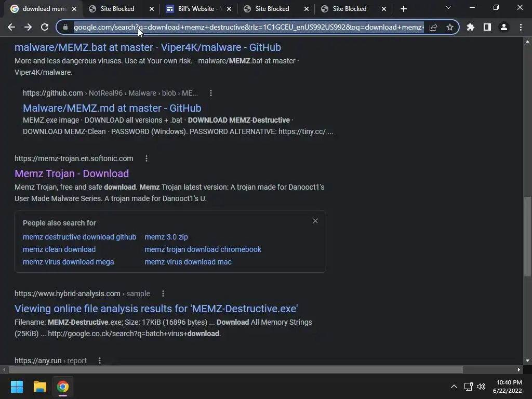Viewport: 532px width, 399px height.
Task: Close Bill's Website tab
Action: tap(229, 9)
